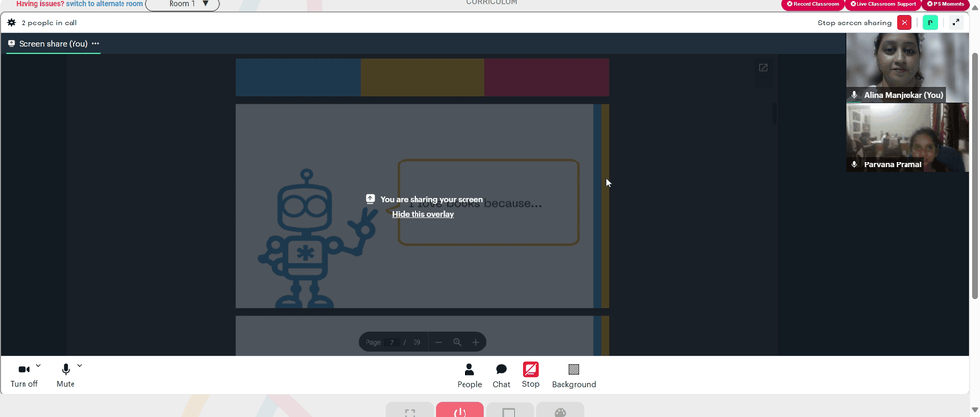The width and height of the screenshot is (980, 417).
Task: Open the Chat panel
Action: [x=501, y=376]
